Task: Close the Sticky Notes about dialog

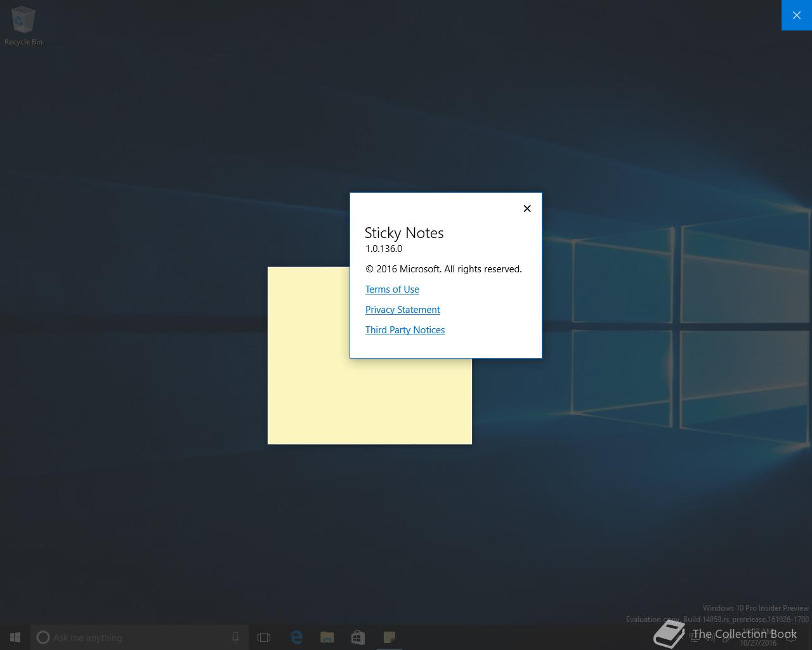Action: 527,208
